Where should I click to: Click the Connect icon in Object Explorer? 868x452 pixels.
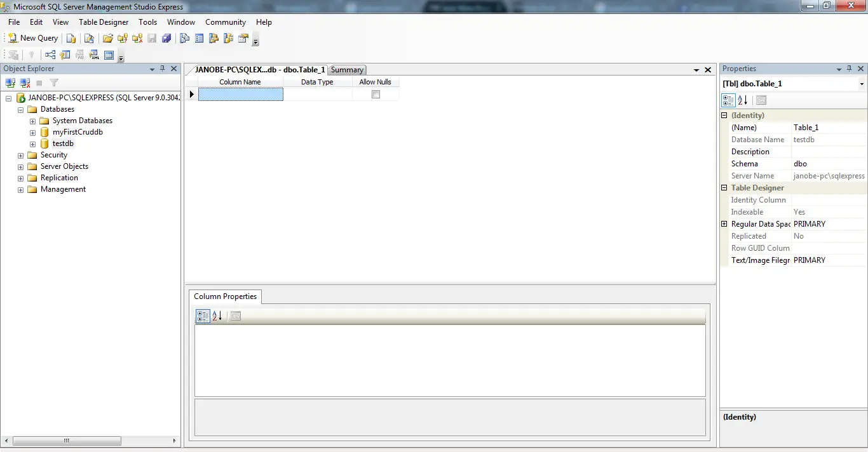coord(10,83)
